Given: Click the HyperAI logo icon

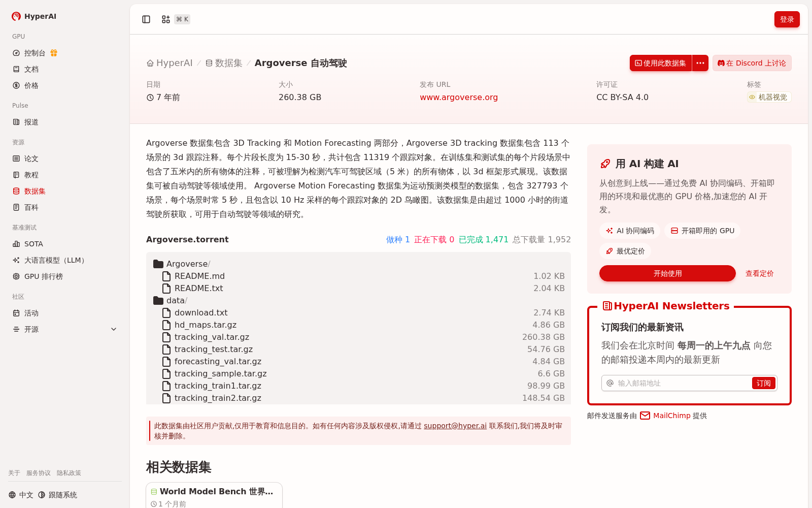Looking at the screenshot, I should tap(16, 16).
